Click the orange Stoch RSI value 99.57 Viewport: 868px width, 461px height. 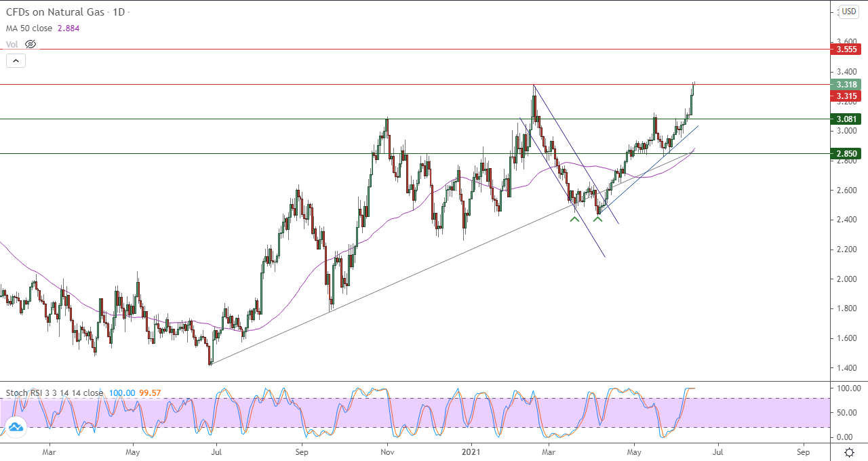tap(149, 393)
